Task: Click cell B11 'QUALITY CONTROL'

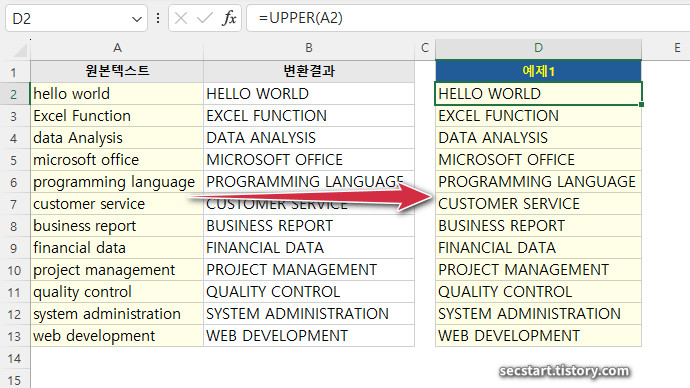Action: (x=309, y=292)
